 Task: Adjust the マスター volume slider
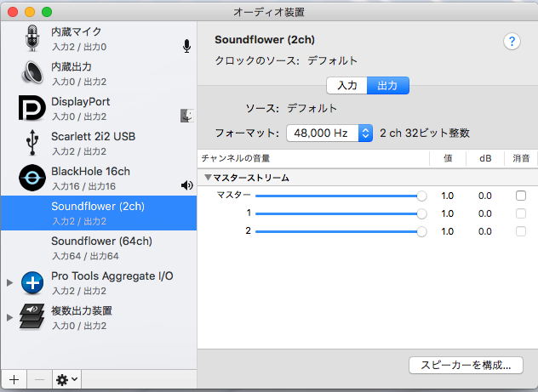click(341, 196)
